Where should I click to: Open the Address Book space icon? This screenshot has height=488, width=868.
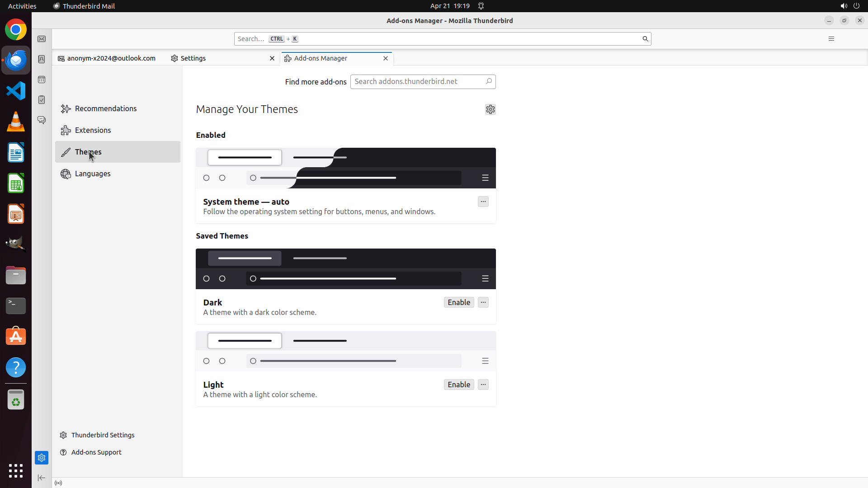click(x=42, y=59)
